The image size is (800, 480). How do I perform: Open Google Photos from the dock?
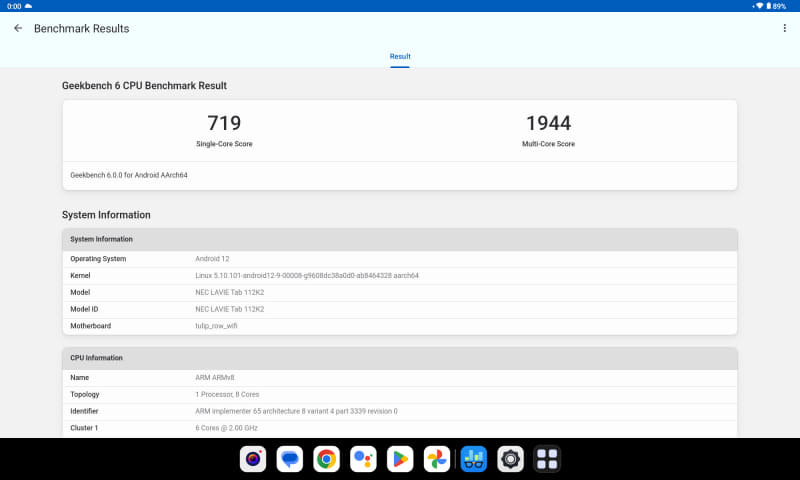(437, 459)
